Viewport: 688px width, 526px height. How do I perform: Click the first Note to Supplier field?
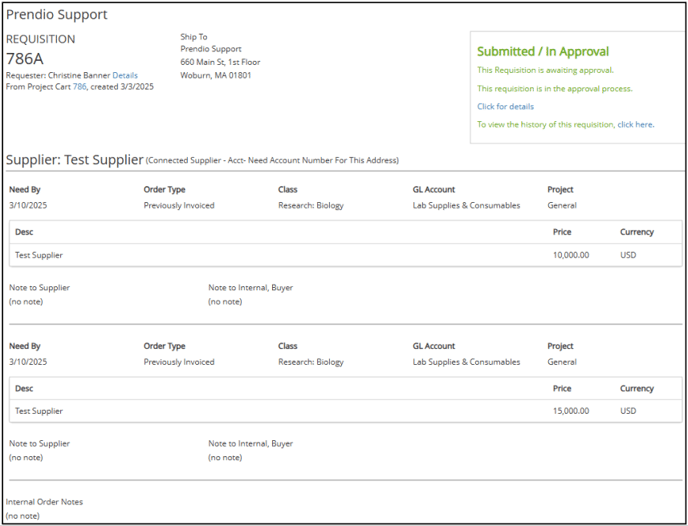(39, 294)
